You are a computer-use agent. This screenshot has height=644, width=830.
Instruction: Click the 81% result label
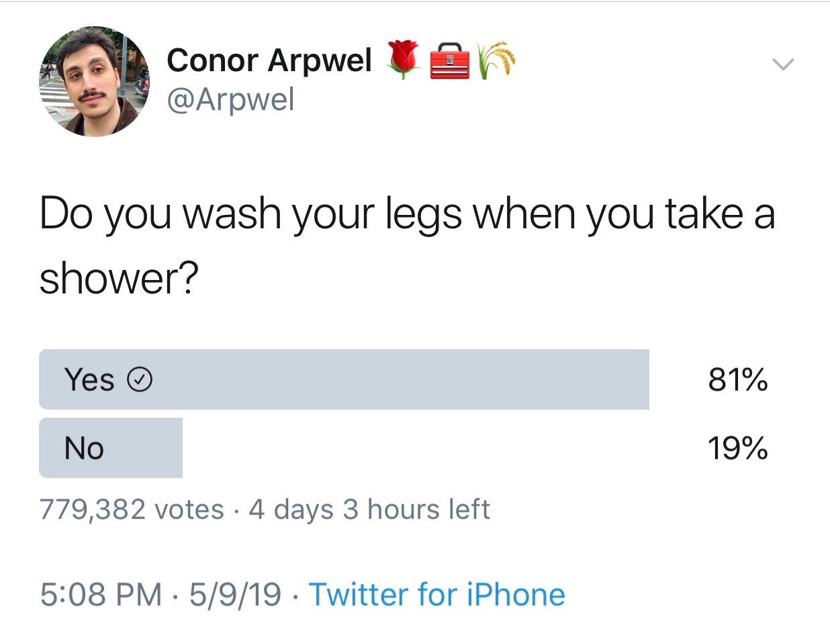pos(738,380)
